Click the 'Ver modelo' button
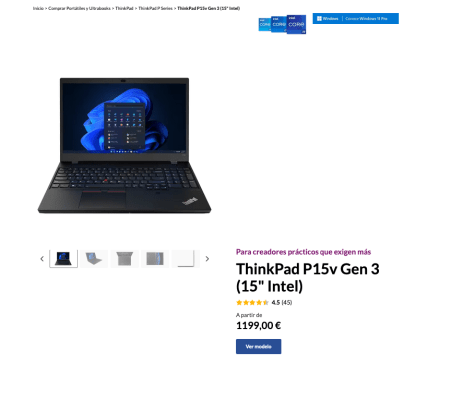Image resolution: width=475 pixels, height=400 pixels. click(259, 347)
